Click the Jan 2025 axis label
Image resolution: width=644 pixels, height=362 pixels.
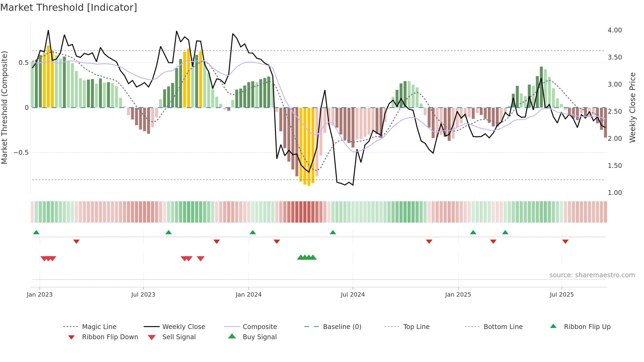point(458,294)
